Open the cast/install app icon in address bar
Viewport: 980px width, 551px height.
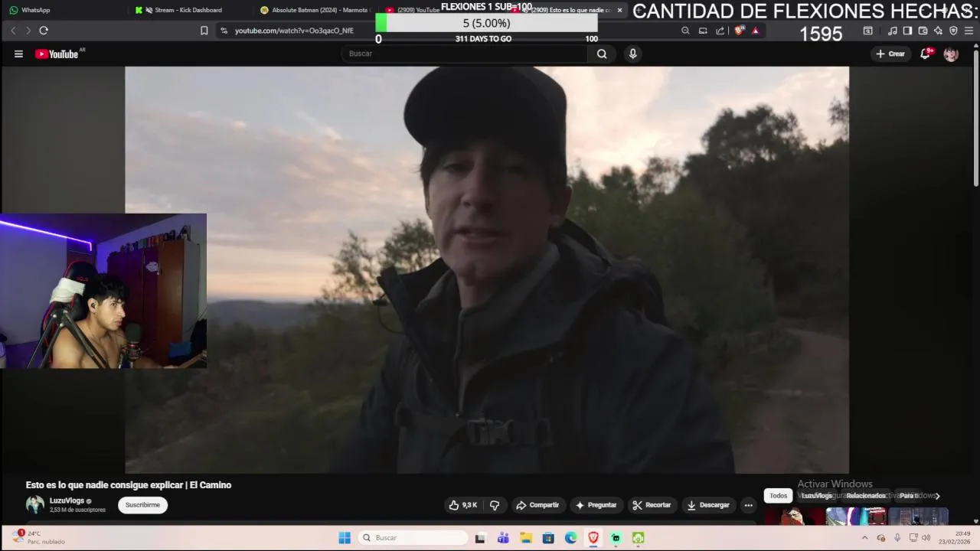tap(703, 31)
